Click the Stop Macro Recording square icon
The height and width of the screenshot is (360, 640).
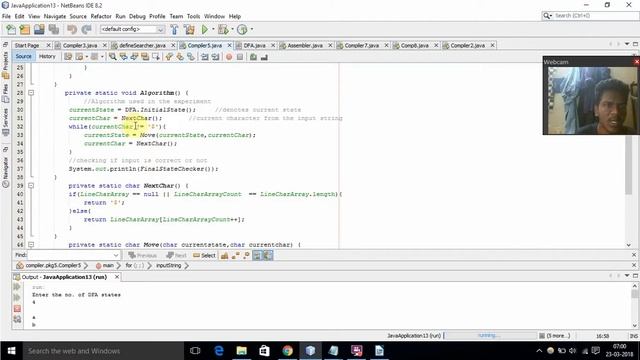click(x=240, y=57)
